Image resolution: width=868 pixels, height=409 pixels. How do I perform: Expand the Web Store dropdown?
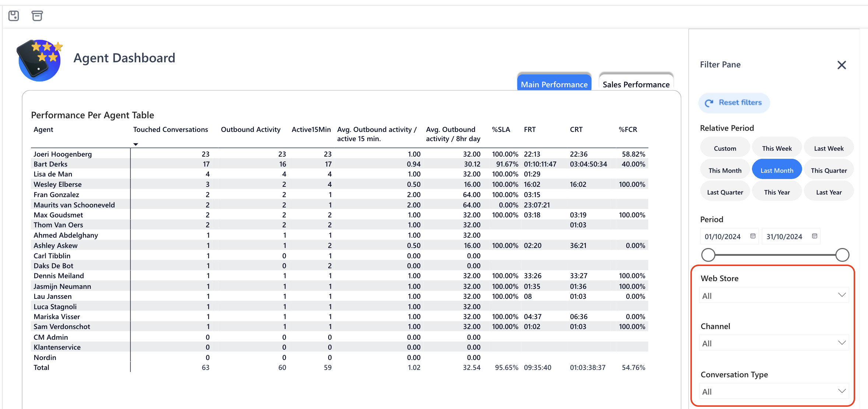774,296
